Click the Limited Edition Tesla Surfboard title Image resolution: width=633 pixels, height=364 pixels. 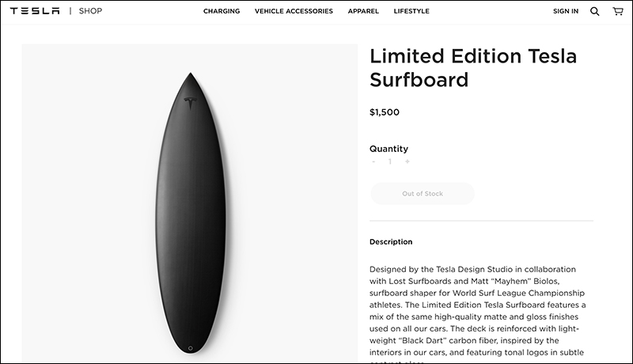pyautogui.click(x=472, y=68)
